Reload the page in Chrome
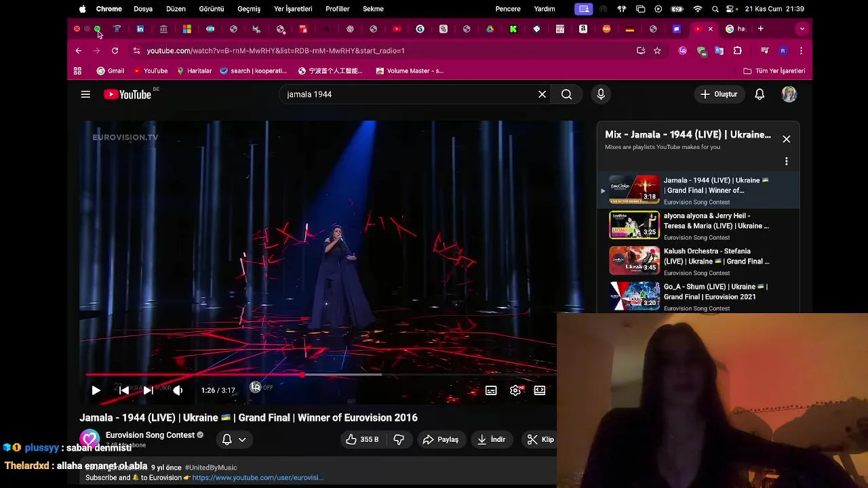The width and height of the screenshot is (868, 488). tap(115, 51)
